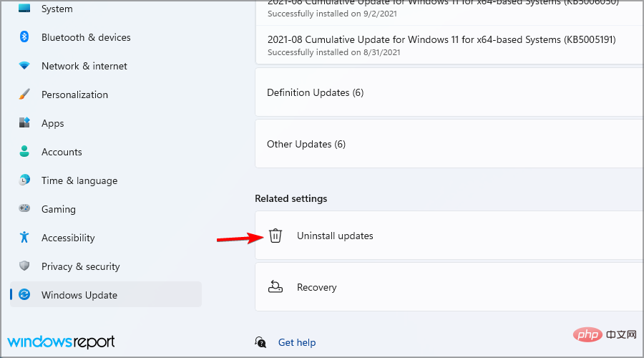Click the Windows Update sync icon
644x358 pixels.
pos(24,294)
